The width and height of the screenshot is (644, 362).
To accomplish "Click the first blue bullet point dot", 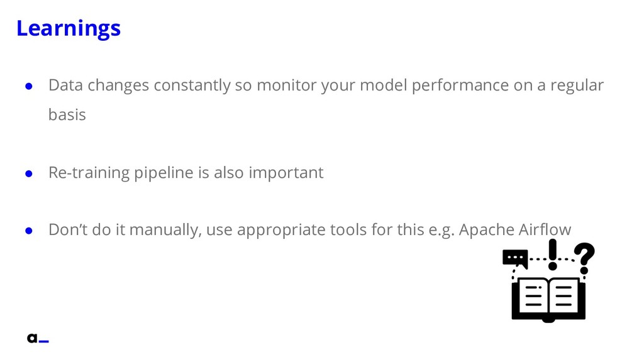I will pyautogui.click(x=29, y=86).
